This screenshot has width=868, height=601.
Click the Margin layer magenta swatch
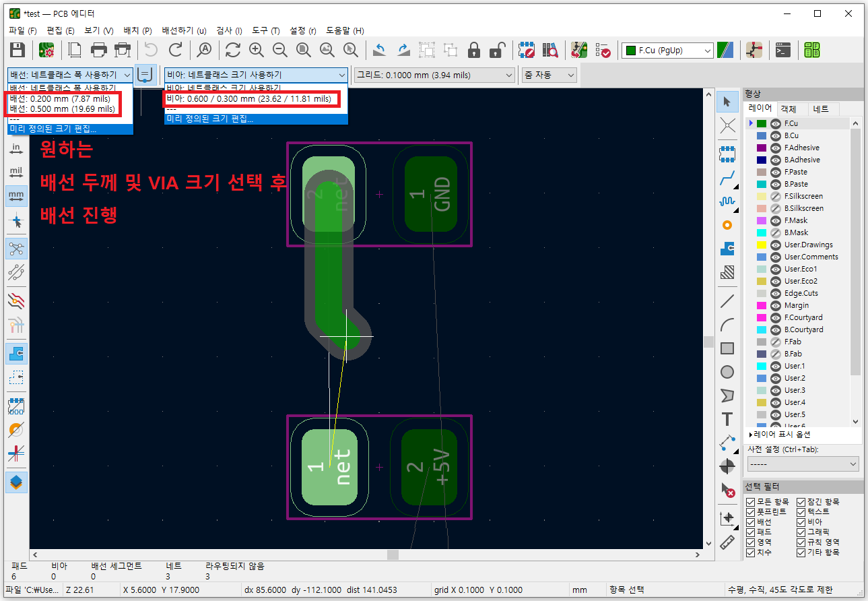point(762,305)
